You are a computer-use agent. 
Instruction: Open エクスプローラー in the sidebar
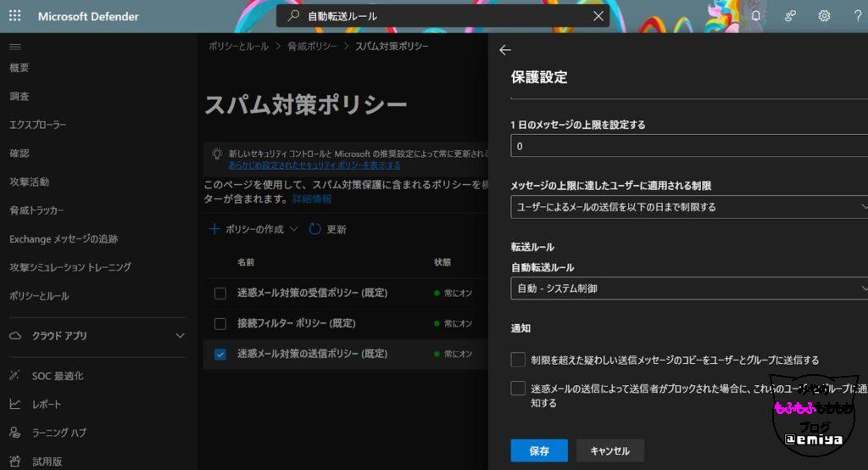pyautogui.click(x=38, y=125)
